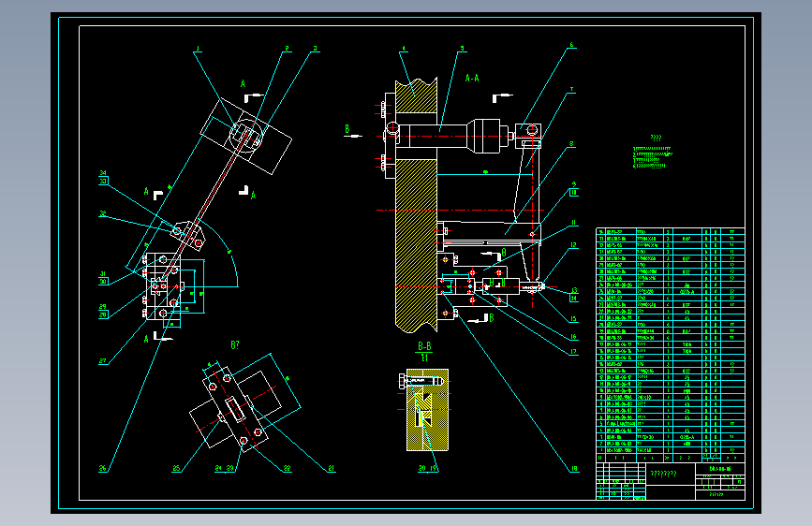Click the parts list table top row
812x526 pixels.
coord(670,232)
